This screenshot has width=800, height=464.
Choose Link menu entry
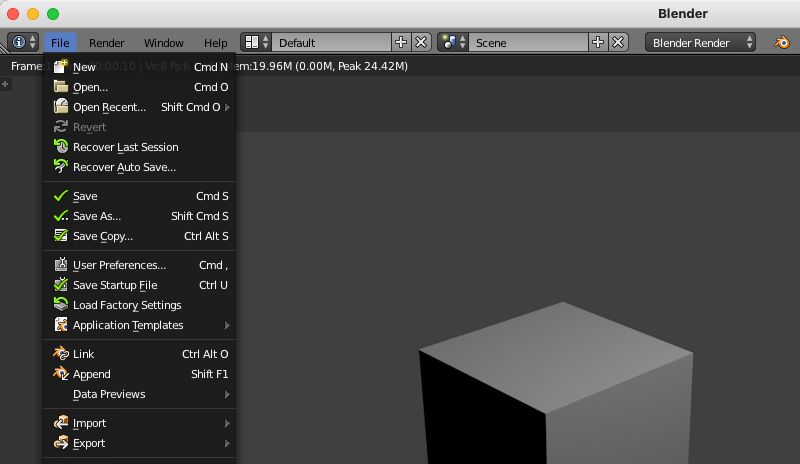(x=140, y=354)
